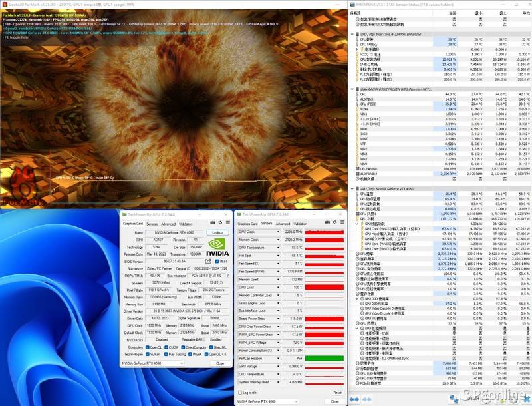The image size is (532, 406).
Task: Switch to Advanced tab in GPU-Z Sensors window
Action: pos(283,224)
